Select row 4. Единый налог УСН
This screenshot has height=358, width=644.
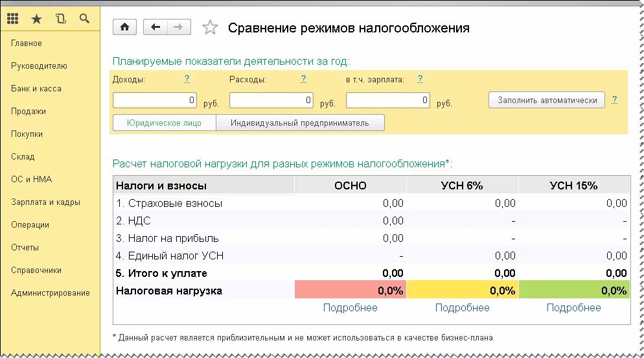372,256
